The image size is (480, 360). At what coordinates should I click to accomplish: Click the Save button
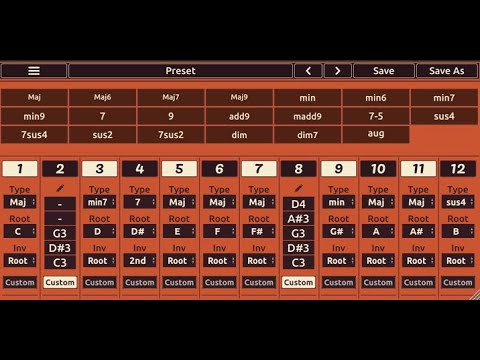384,71
